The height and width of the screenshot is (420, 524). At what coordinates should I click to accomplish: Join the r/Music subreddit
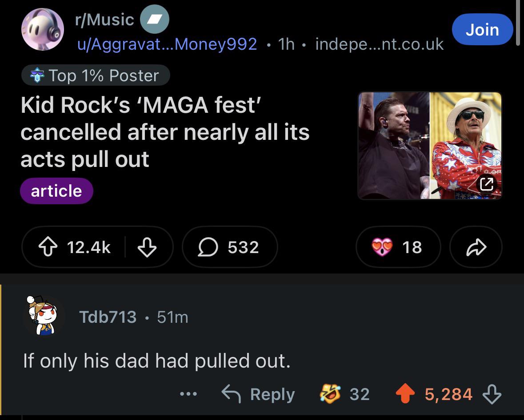tap(482, 29)
